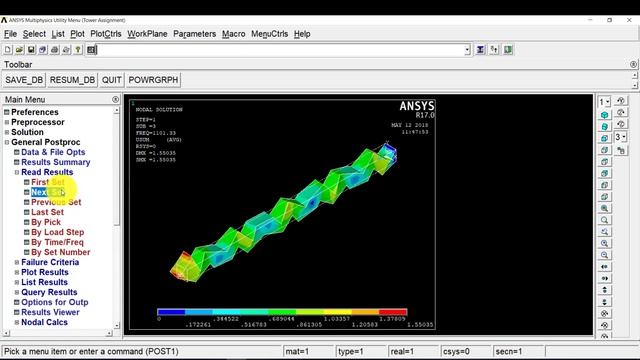Click the command prompt icon beside input
Screen dimensions: 640x360
tap(91, 50)
